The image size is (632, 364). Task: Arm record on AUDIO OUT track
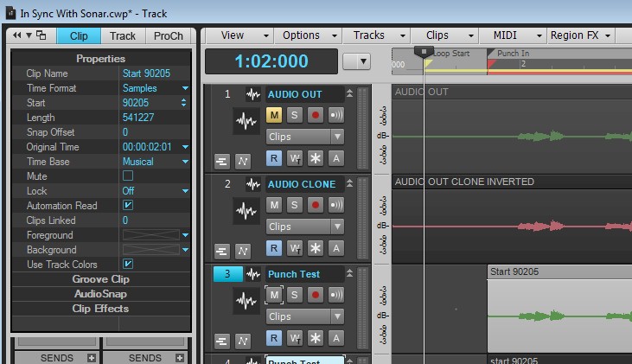coord(316,115)
